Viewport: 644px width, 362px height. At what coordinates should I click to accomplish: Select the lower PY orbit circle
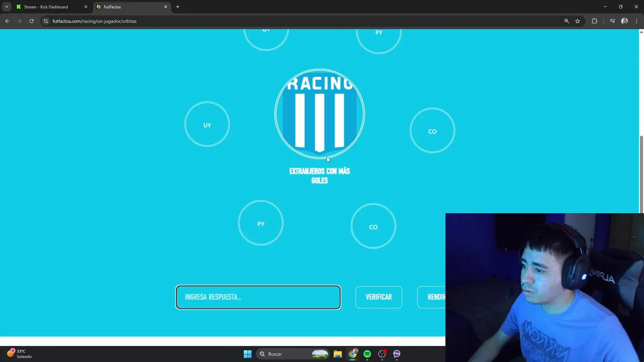[x=261, y=223]
